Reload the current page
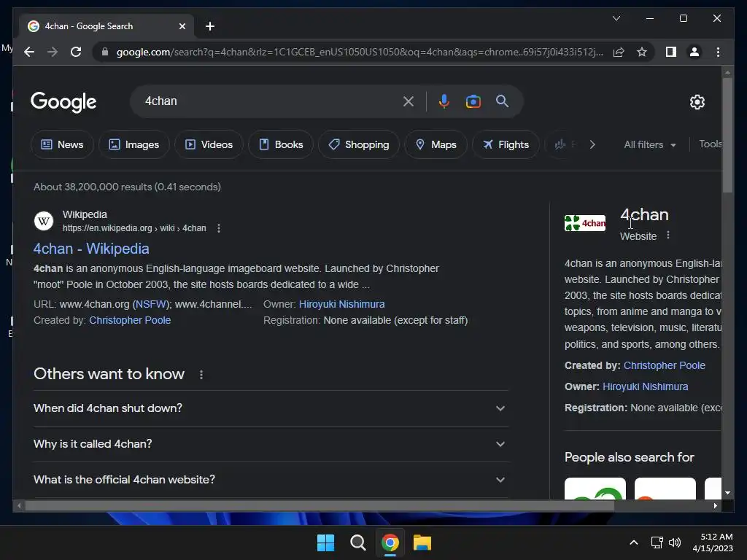Image resolution: width=747 pixels, height=560 pixels. pos(76,52)
